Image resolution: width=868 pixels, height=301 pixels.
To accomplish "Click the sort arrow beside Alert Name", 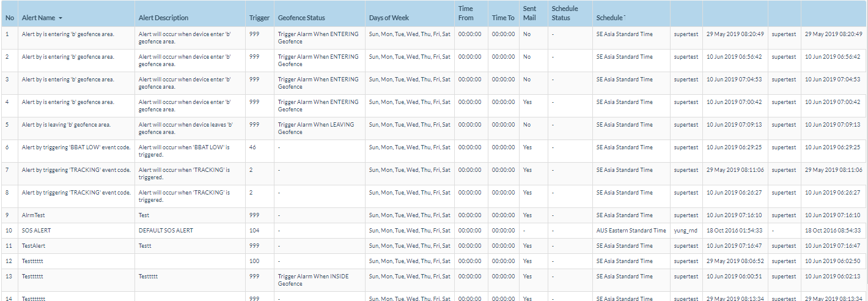I will tap(61, 18).
